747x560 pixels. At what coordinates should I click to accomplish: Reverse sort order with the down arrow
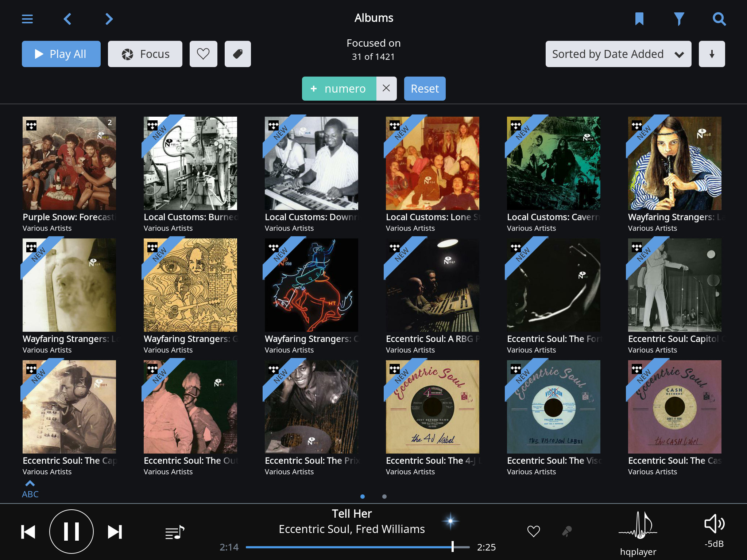tap(712, 54)
